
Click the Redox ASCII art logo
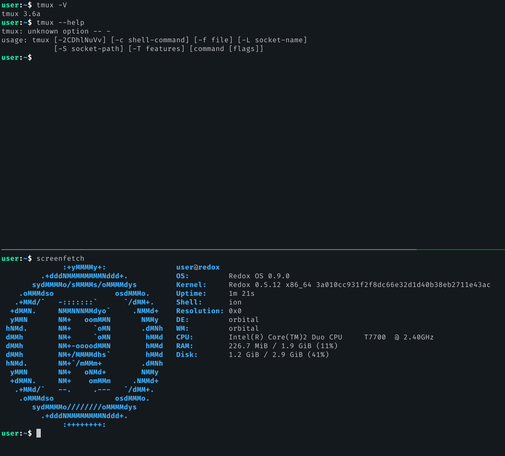(x=84, y=346)
